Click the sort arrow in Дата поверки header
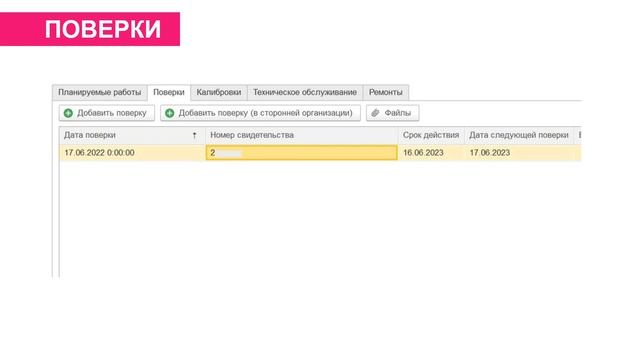 coord(195,135)
